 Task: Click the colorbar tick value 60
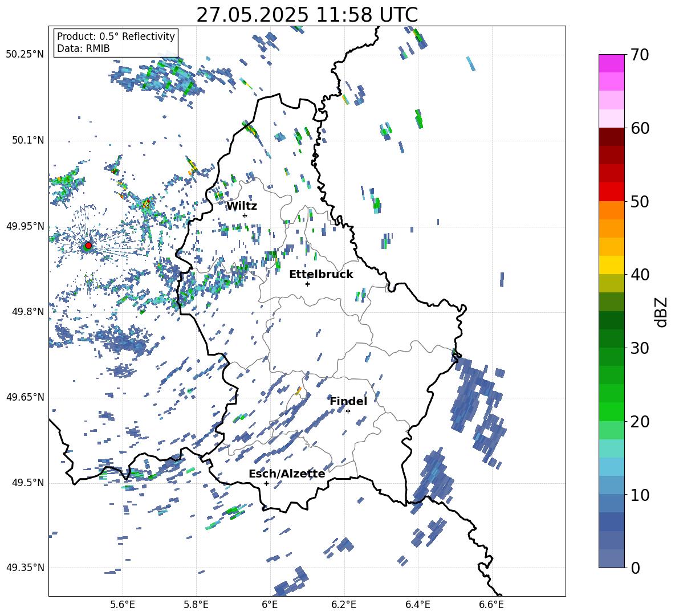coord(640,128)
